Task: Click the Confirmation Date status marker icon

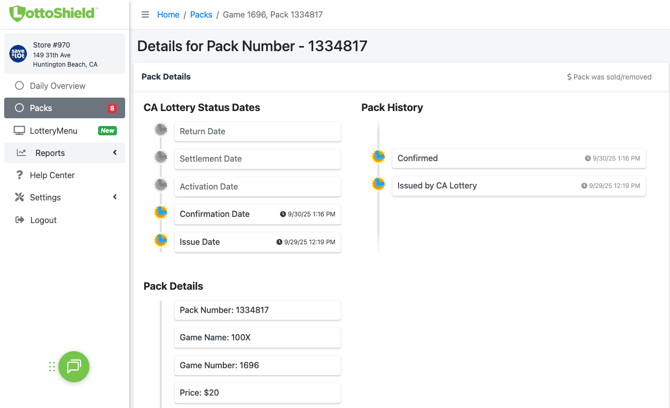Action: pyautogui.click(x=161, y=213)
